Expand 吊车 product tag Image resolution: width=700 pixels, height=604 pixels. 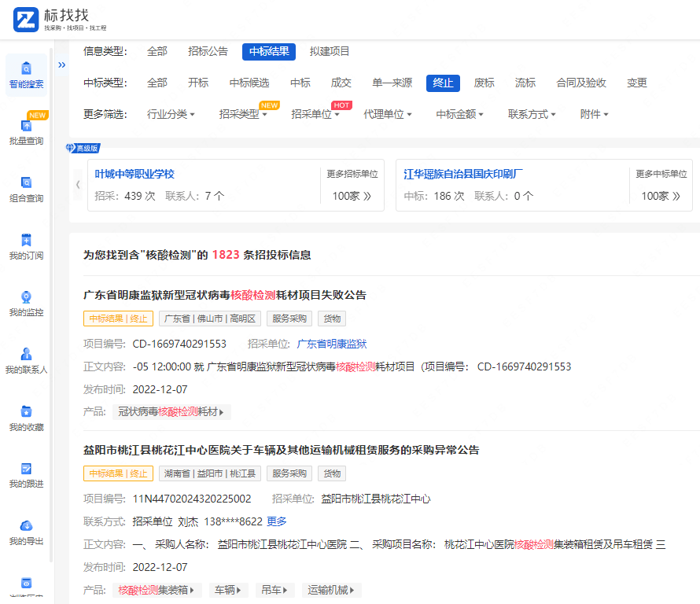click(274, 590)
